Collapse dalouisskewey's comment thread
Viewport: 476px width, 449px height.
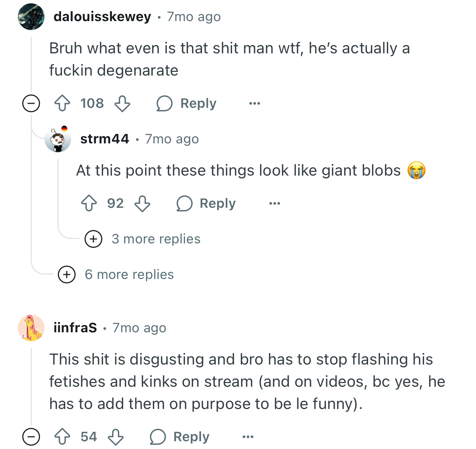[31, 103]
